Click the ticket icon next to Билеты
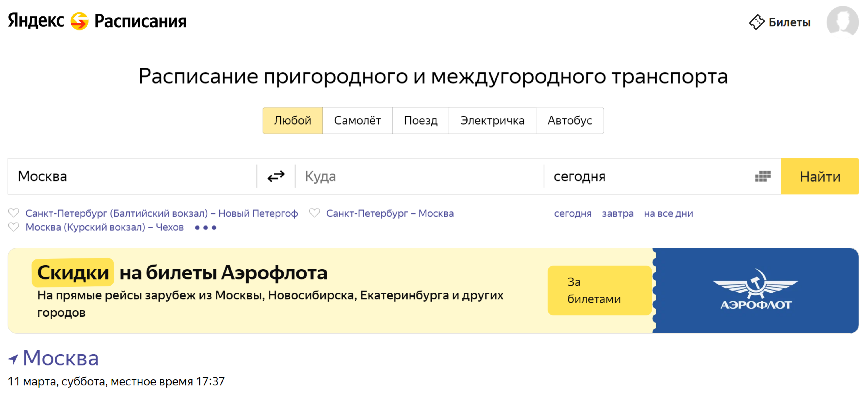 (x=756, y=22)
